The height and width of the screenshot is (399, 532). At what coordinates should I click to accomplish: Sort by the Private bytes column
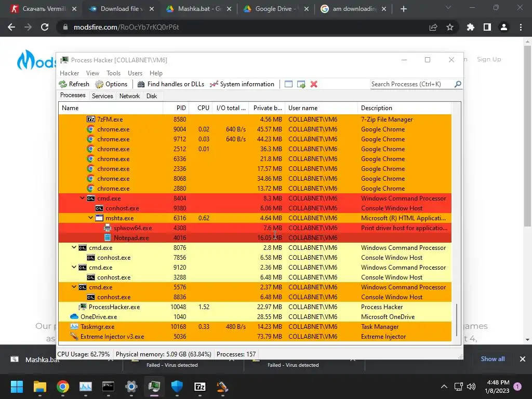click(267, 108)
